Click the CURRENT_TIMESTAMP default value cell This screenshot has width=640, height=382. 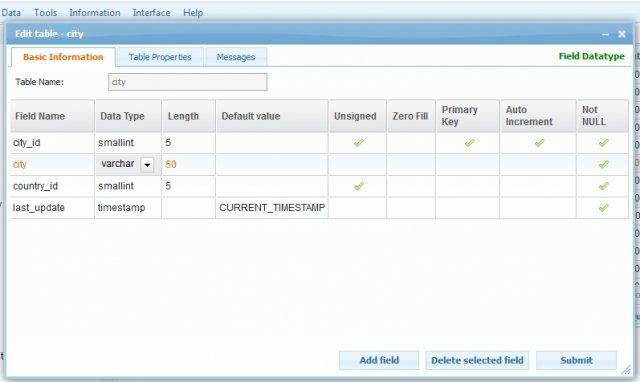272,208
